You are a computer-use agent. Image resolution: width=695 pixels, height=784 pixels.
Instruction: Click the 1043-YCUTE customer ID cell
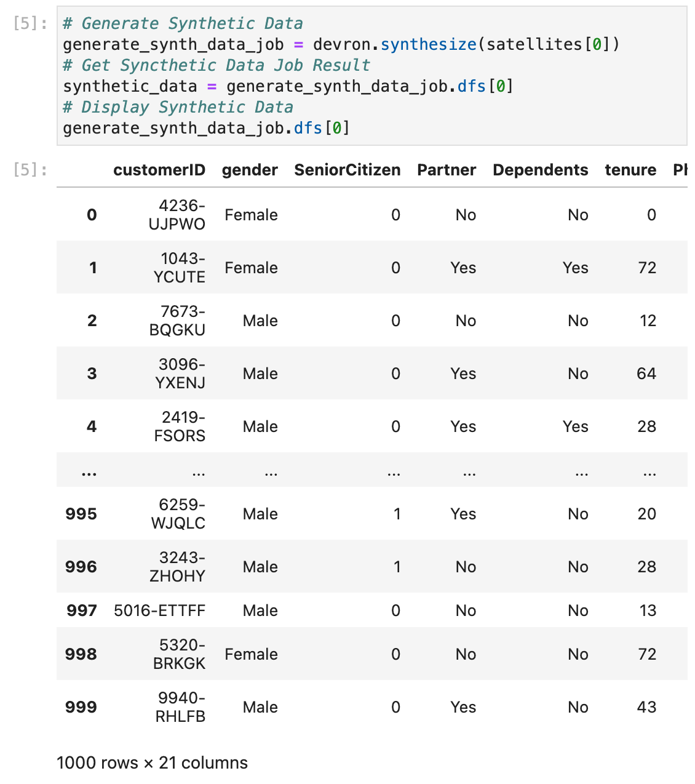click(x=180, y=268)
